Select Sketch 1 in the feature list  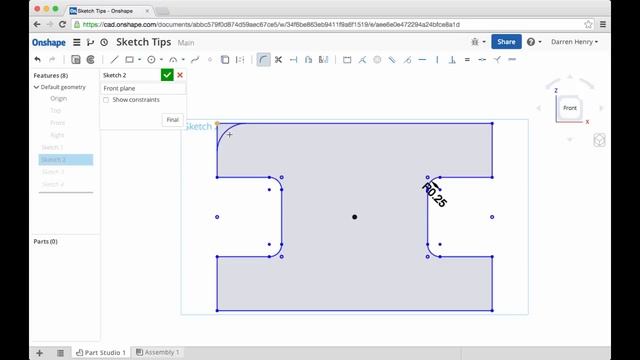[x=52, y=147]
